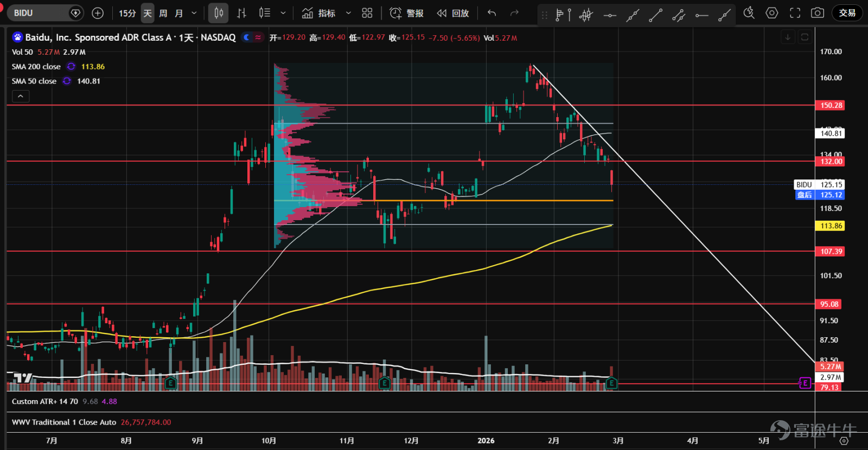Open quick search lightning icon
This screenshot has height=450, width=868.
point(749,13)
